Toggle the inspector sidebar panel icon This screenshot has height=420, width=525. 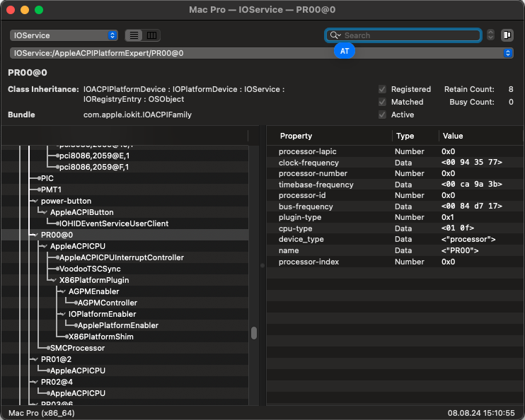click(507, 35)
